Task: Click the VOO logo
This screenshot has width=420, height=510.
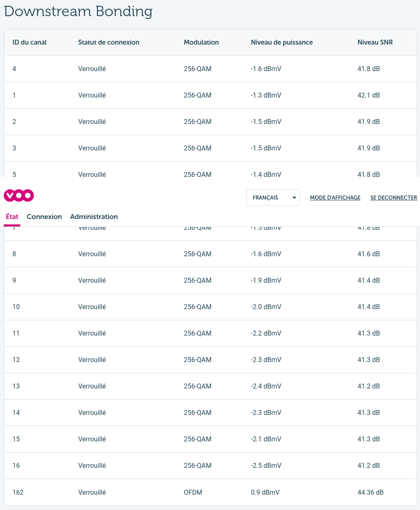Action: (19, 195)
